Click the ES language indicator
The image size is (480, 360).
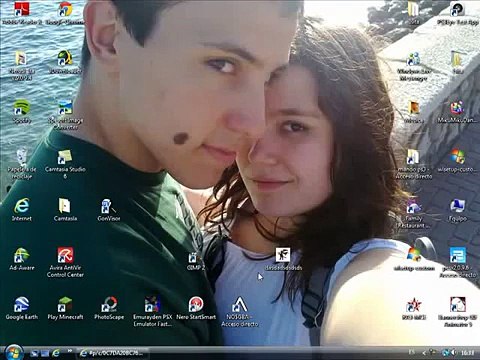[x=412, y=352]
